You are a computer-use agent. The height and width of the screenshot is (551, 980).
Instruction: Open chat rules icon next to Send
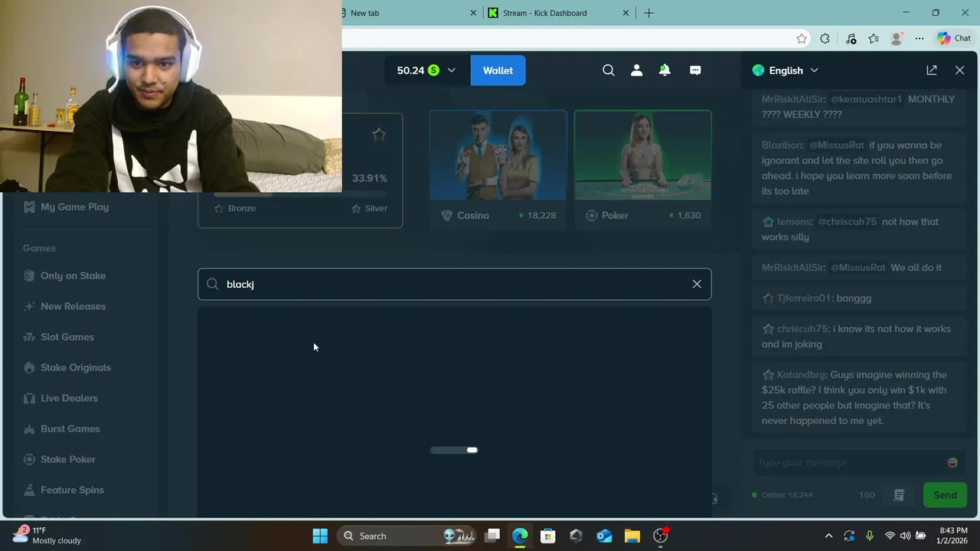(899, 495)
